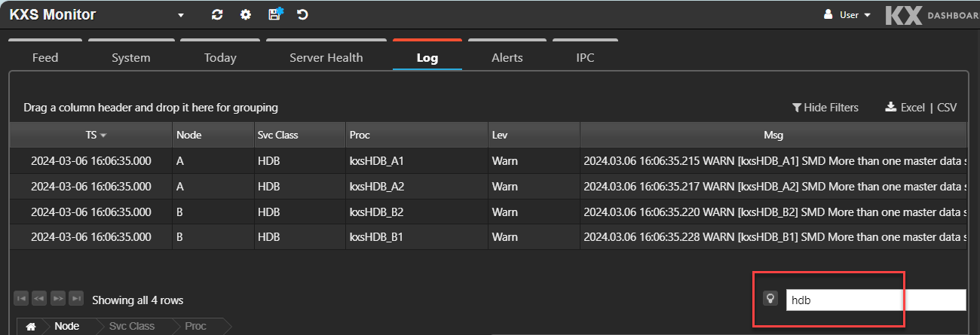
Task: Go to previous page of results
Action: click(39, 299)
